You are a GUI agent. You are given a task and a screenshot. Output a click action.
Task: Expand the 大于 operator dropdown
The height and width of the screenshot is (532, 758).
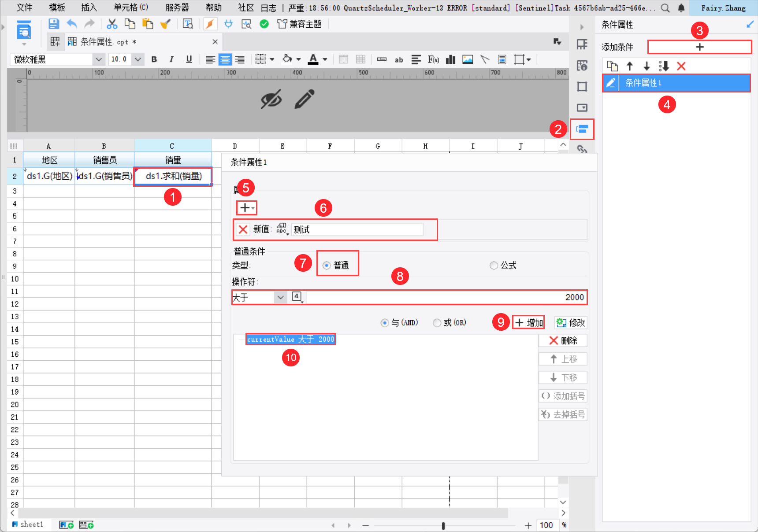(280, 298)
